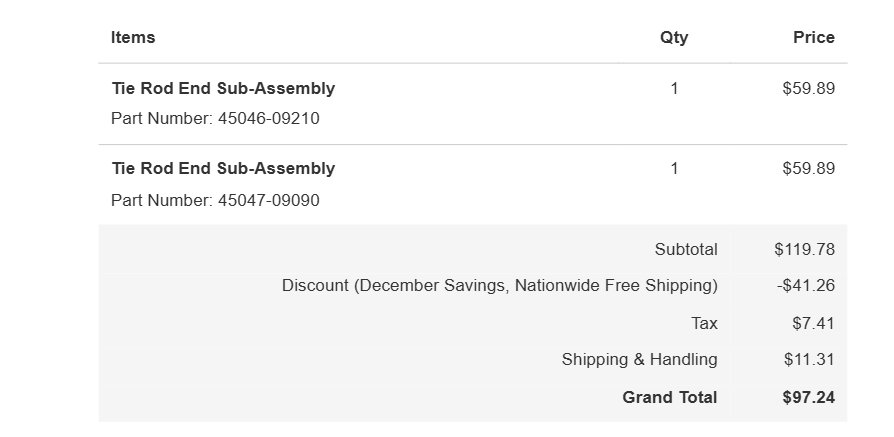Screen dimensions: 894x437
Task: Click the $7.41 tax amount
Action: click(x=813, y=323)
